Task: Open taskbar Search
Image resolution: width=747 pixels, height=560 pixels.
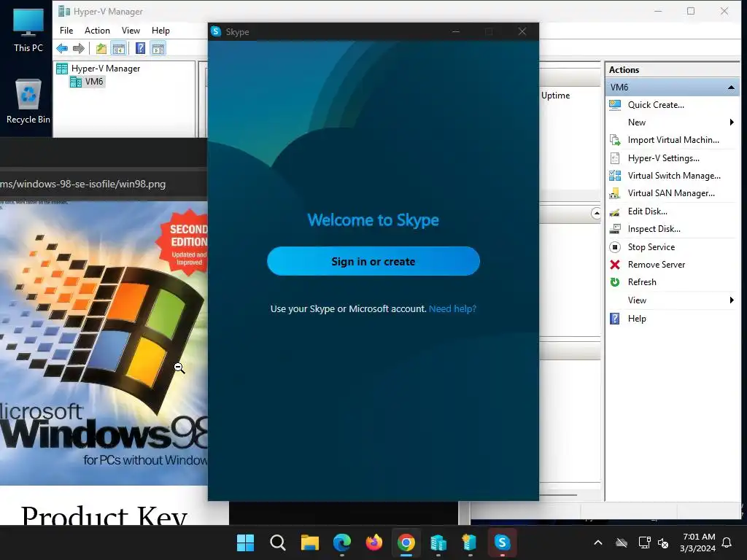Action: coord(278,542)
